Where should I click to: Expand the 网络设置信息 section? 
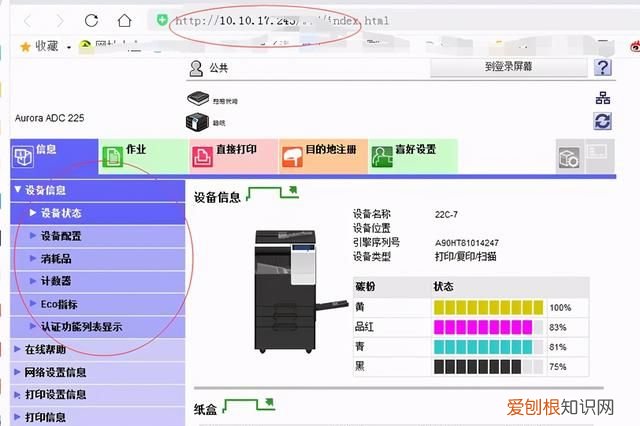coord(98,372)
